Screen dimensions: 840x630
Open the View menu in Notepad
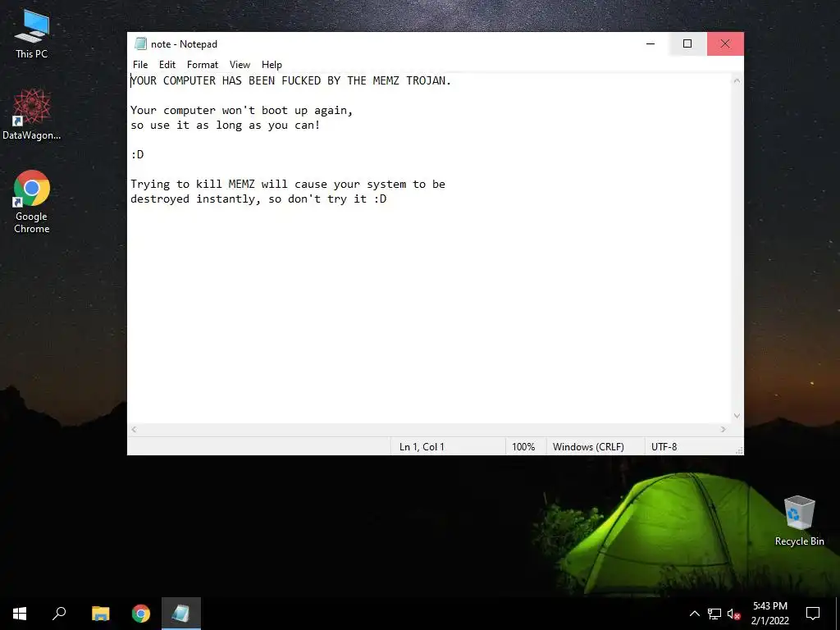pos(240,64)
